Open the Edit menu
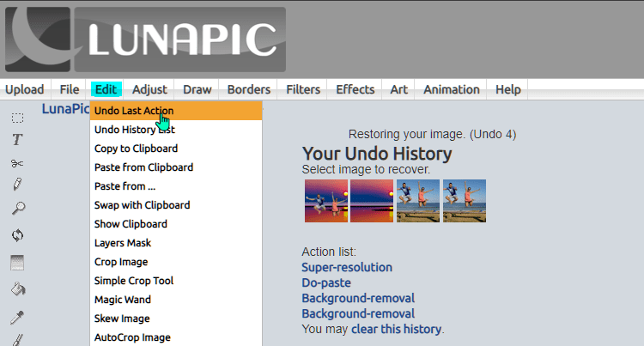 (106, 89)
